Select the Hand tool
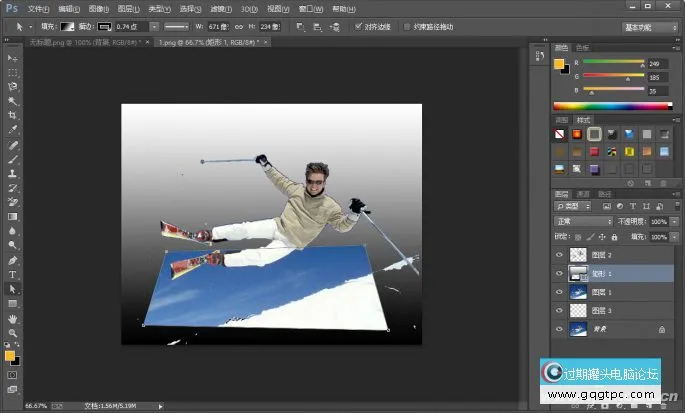The height and width of the screenshot is (413, 685). coord(13,318)
